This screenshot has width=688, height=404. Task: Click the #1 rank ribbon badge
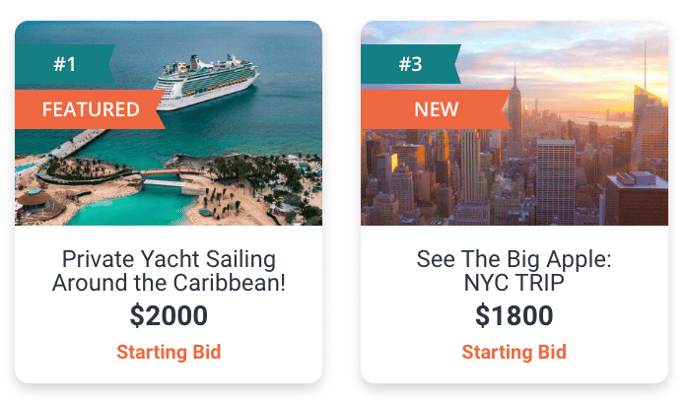pyautogui.click(x=65, y=65)
